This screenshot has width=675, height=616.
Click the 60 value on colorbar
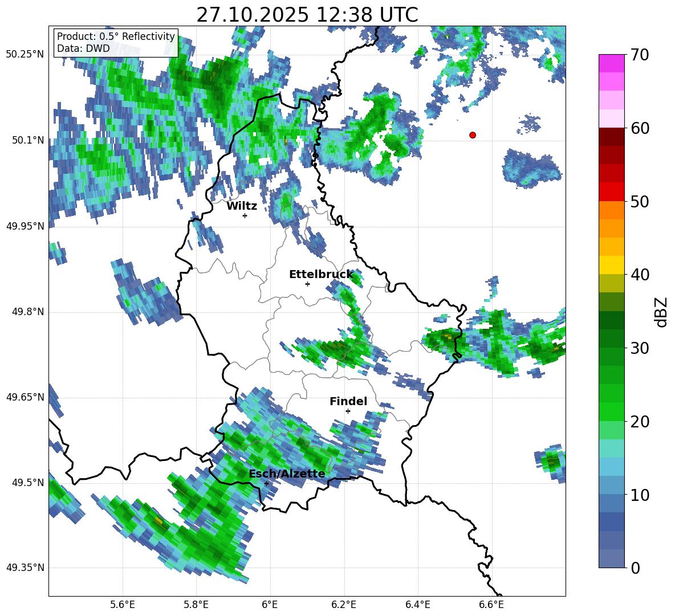(x=640, y=128)
